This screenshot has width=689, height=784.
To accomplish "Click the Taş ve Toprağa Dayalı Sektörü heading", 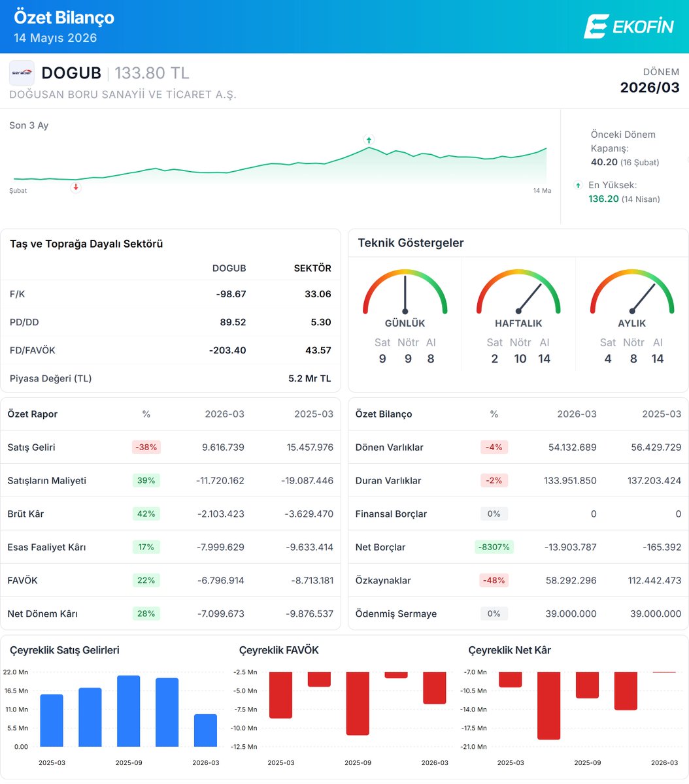I will click(x=86, y=244).
